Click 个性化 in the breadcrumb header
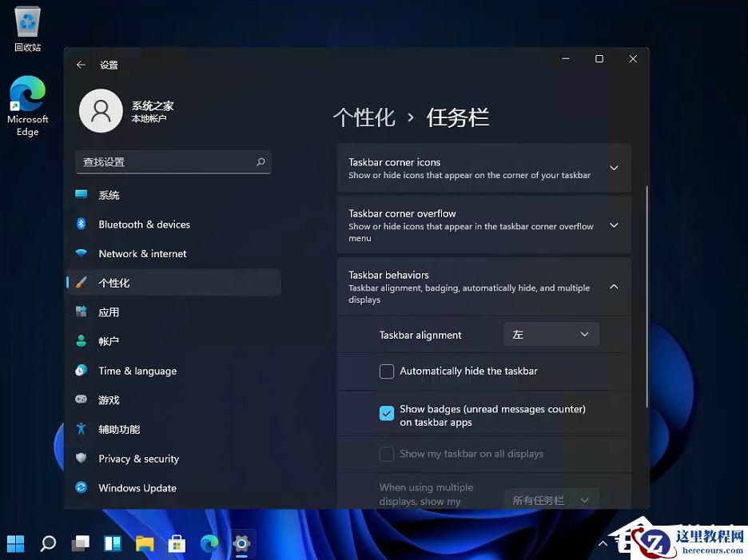The width and height of the screenshot is (748, 560). click(x=364, y=117)
